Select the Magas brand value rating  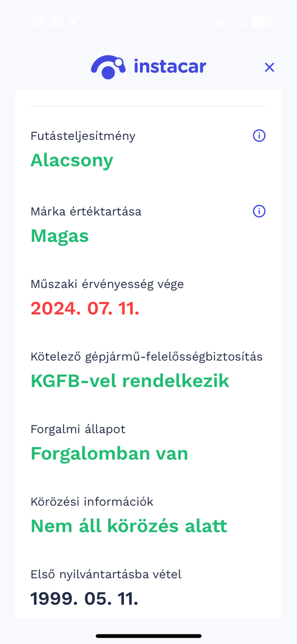coord(59,236)
